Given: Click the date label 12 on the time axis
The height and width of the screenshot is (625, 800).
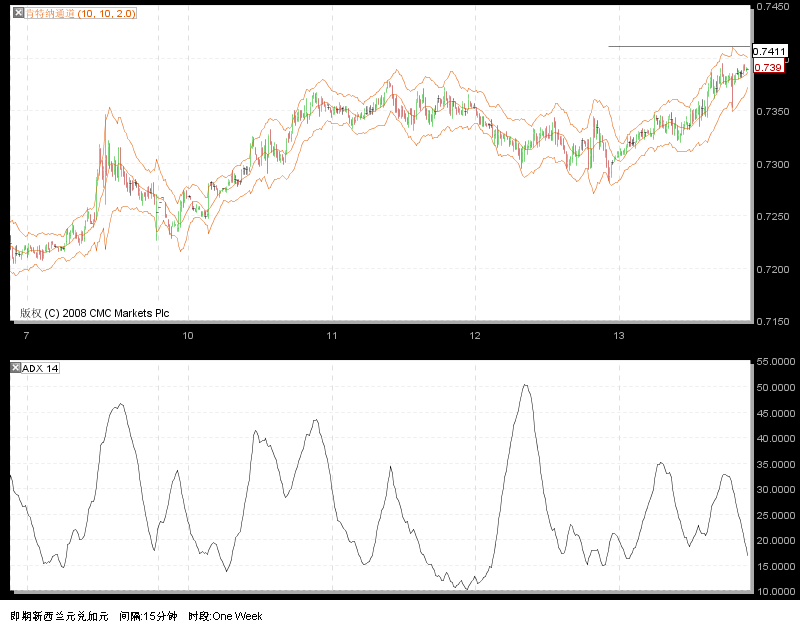Looking at the screenshot, I should (475, 336).
